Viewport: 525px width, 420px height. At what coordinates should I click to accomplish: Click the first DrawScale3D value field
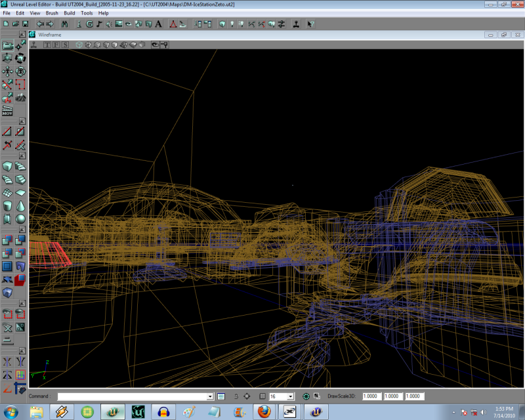click(371, 396)
